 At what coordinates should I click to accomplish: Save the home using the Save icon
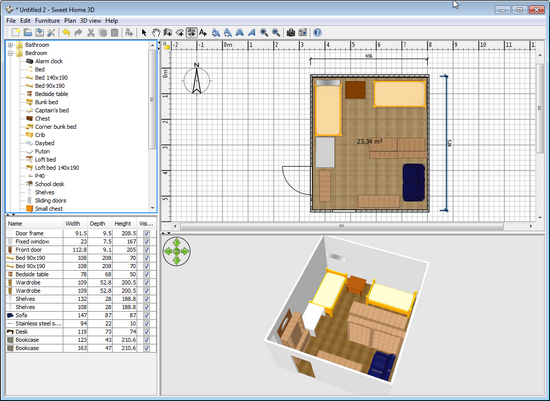coord(40,33)
